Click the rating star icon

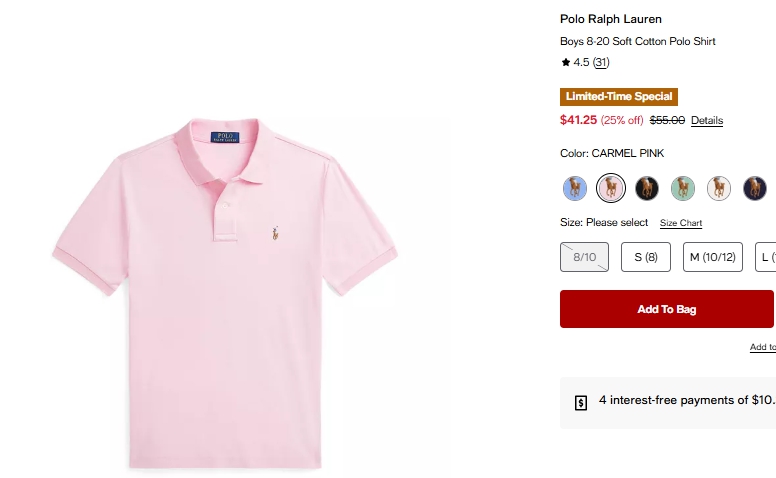[566, 62]
